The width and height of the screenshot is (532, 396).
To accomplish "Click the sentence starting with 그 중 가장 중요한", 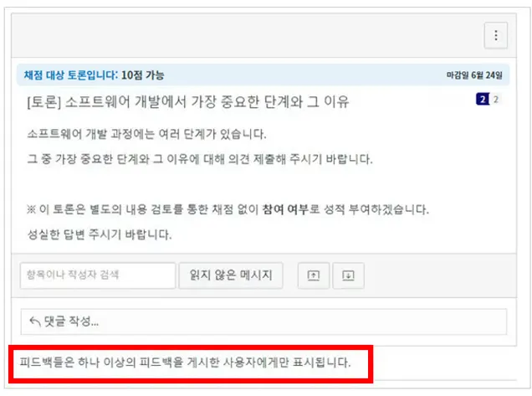I will click(x=200, y=159).
